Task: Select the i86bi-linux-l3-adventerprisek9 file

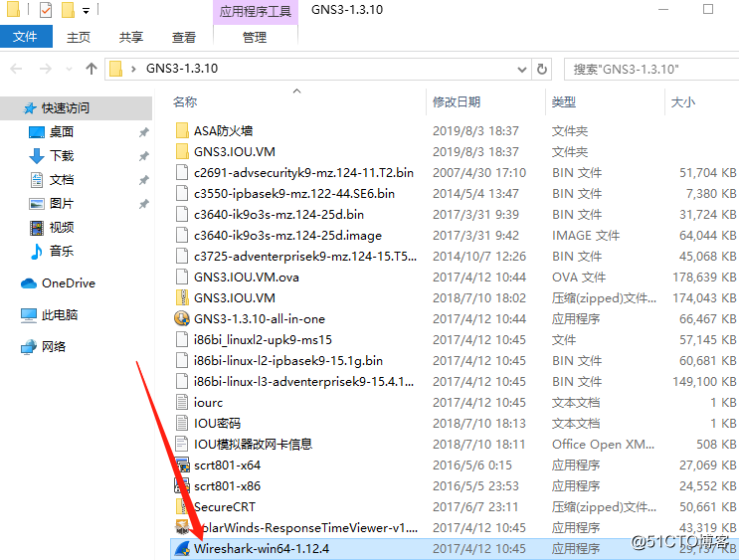Action: [x=304, y=381]
